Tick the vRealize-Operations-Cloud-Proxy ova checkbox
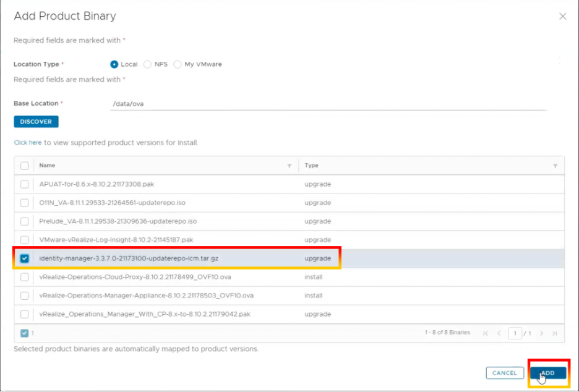This screenshot has width=579, height=392. point(25,277)
